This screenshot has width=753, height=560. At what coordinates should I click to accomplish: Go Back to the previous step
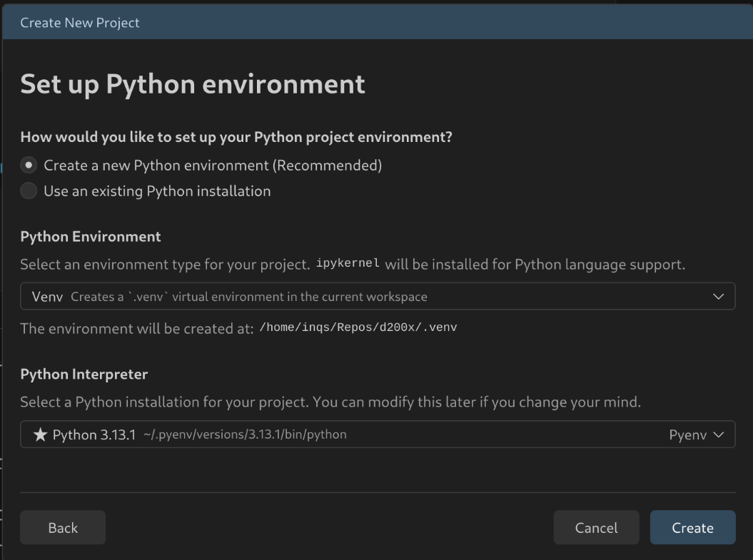coord(63,528)
